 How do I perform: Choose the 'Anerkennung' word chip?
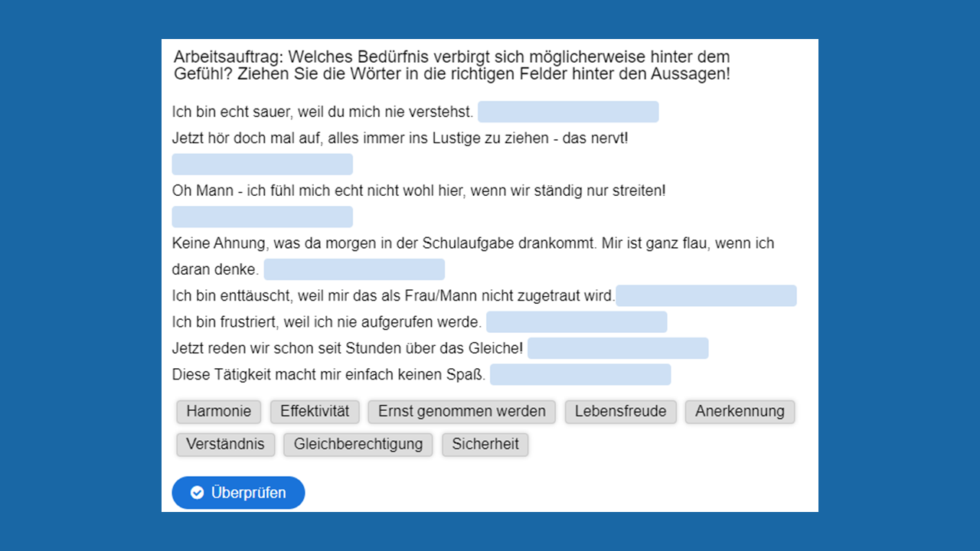[x=740, y=412]
